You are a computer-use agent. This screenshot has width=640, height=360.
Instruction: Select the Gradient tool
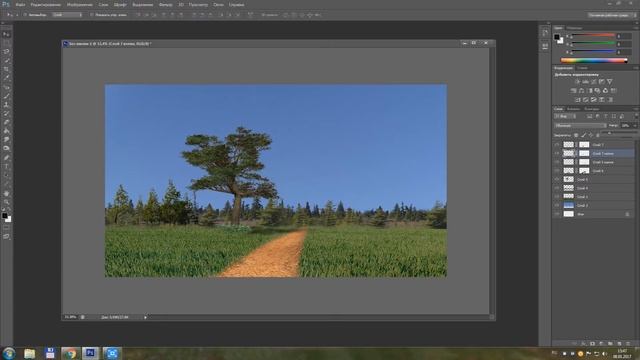coord(7,131)
